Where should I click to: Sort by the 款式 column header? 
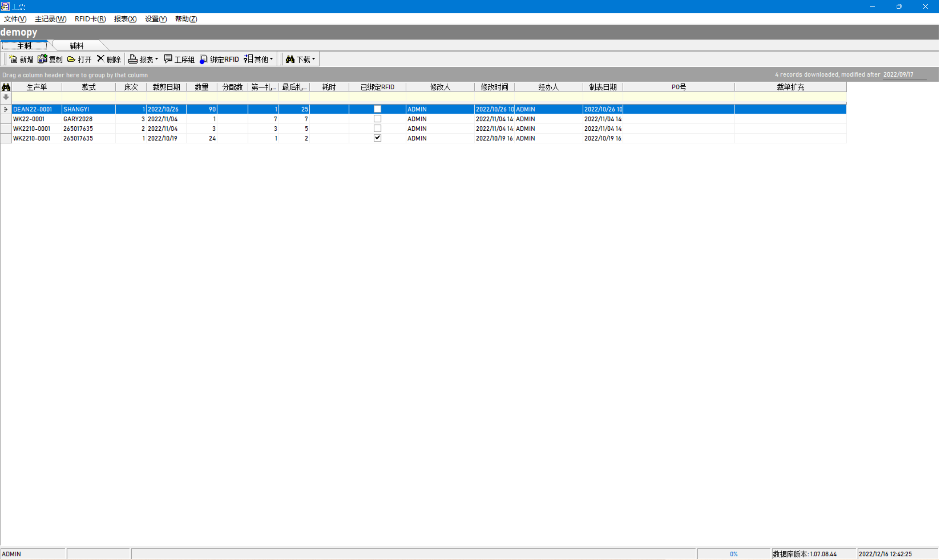(x=89, y=87)
